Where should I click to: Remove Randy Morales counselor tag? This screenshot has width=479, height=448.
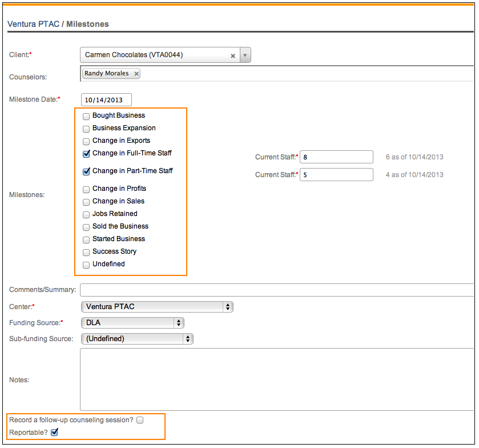click(x=136, y=74)
